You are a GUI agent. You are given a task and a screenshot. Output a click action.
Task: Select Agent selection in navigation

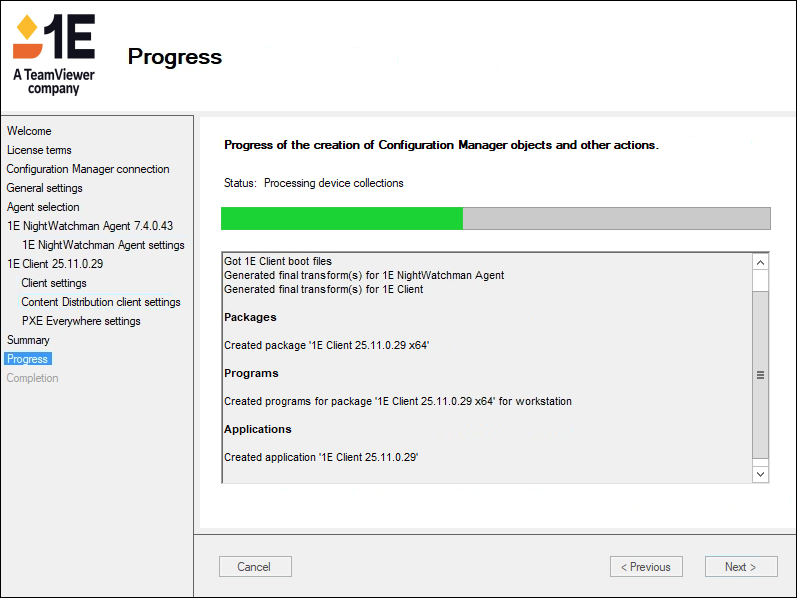pyautogui.click(x=43, y=207)
